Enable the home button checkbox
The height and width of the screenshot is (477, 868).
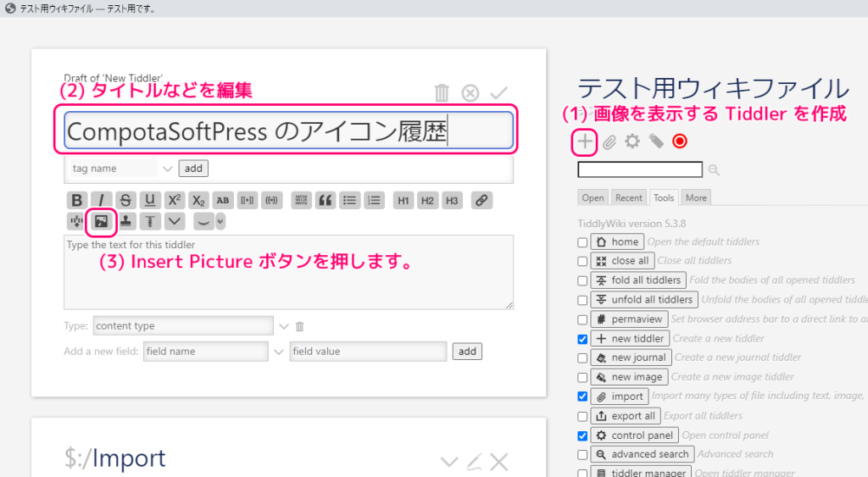coord(582,242)
